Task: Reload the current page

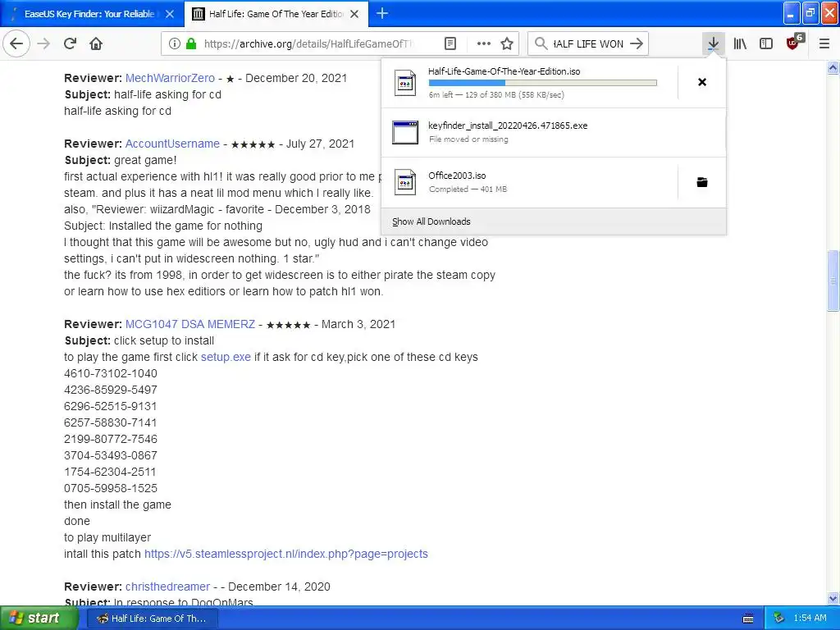Action: pyautogui.click(x=71, y=44)
